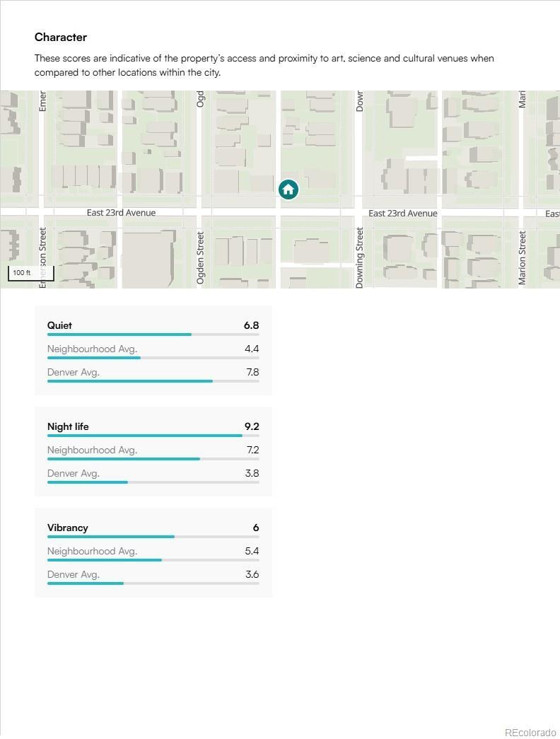
Task: Click the 100 ft map scale indicator
Action: tap(30, 273)
